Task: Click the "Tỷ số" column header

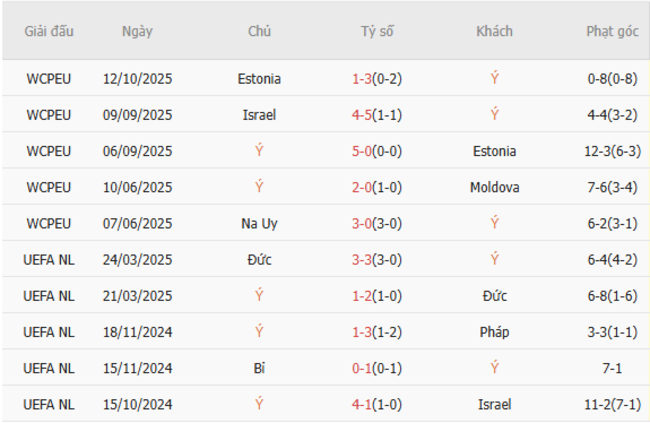Action: click(377, 31)
